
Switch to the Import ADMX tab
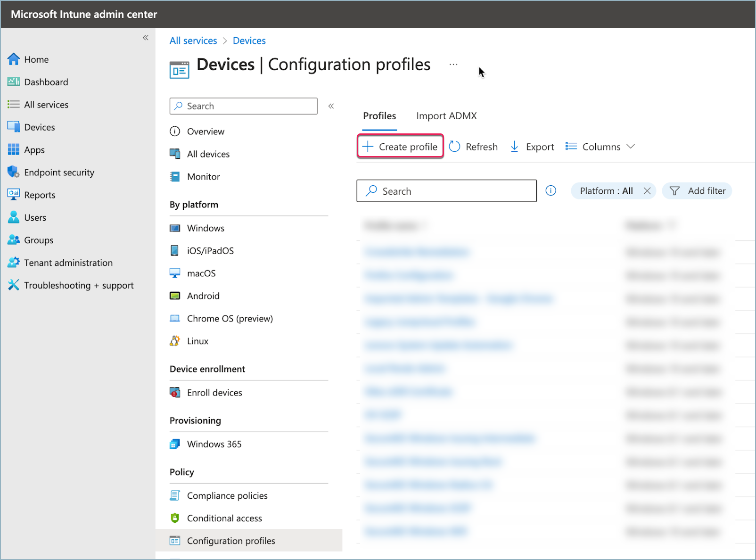click(x=446, y=116)
